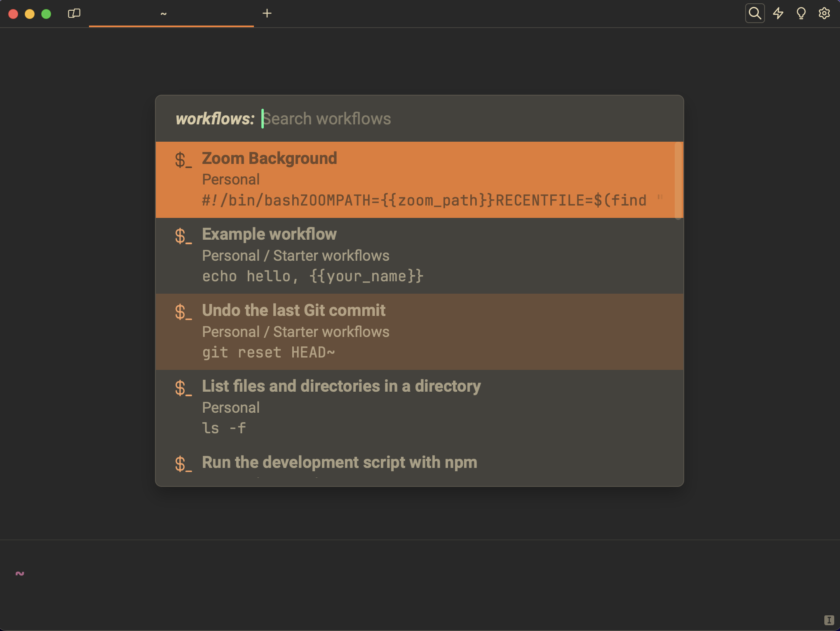Click the tab layout panels icon
Viewport: 840px width, 631px height.
point(74,14)
